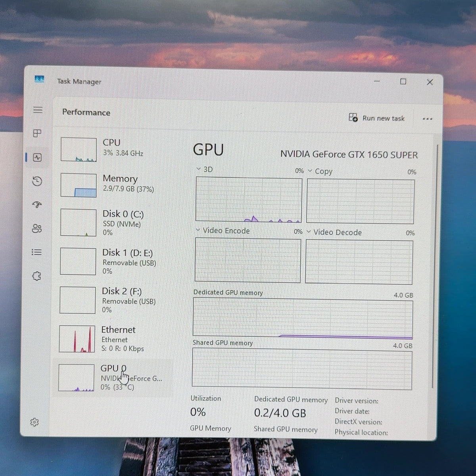Open the Processes page icon
The height and width of the screenshot is (476, 476).
point(37,133)
